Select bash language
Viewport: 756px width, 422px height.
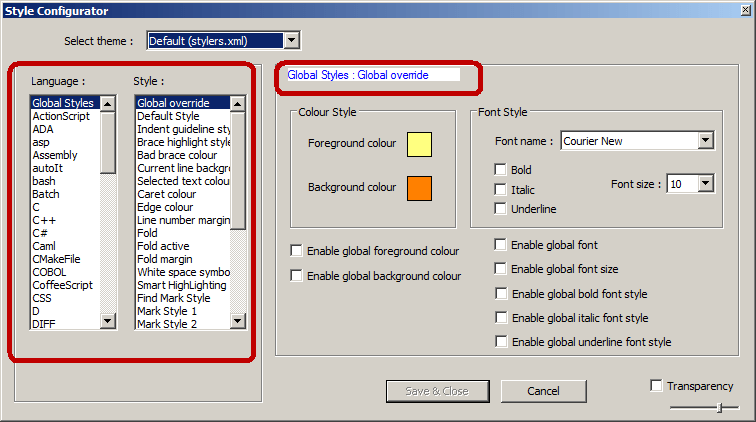pos(65,181)
